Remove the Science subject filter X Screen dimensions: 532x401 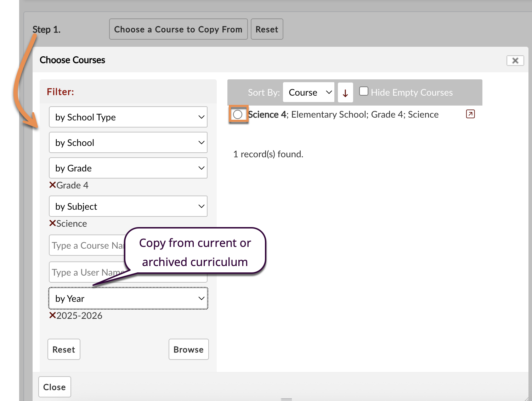[53, 223]
